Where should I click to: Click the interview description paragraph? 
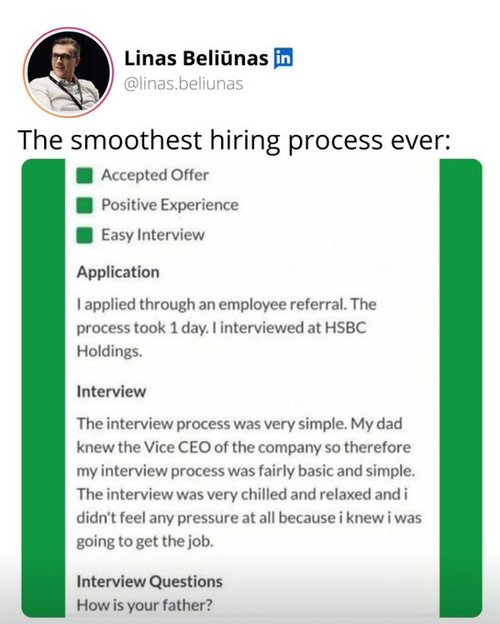pyautogui.click(x=249, y=483)
